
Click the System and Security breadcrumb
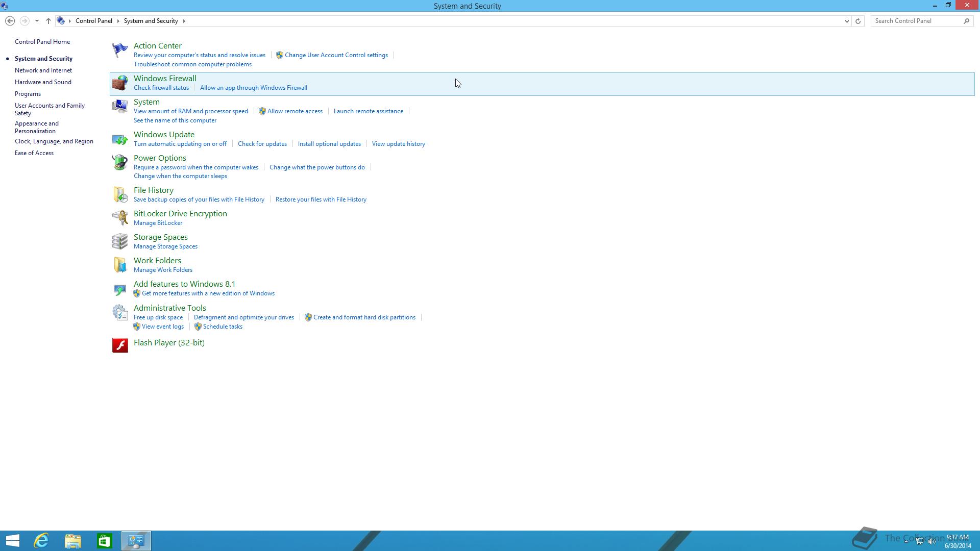pyautogui.click(x=151, y=21)
